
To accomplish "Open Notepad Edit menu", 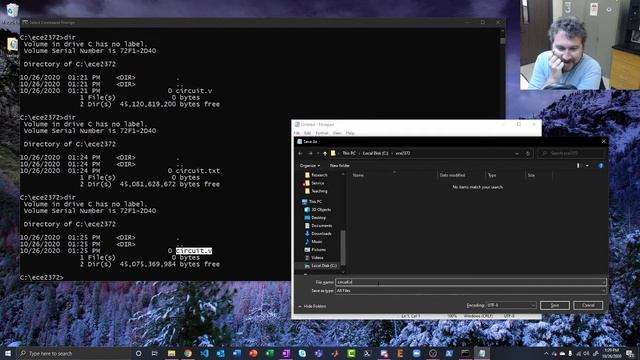I will coord(307,133).
